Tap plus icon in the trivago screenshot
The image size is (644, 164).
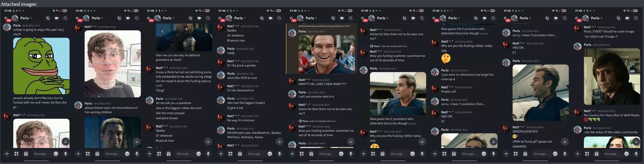coord(577,154)
